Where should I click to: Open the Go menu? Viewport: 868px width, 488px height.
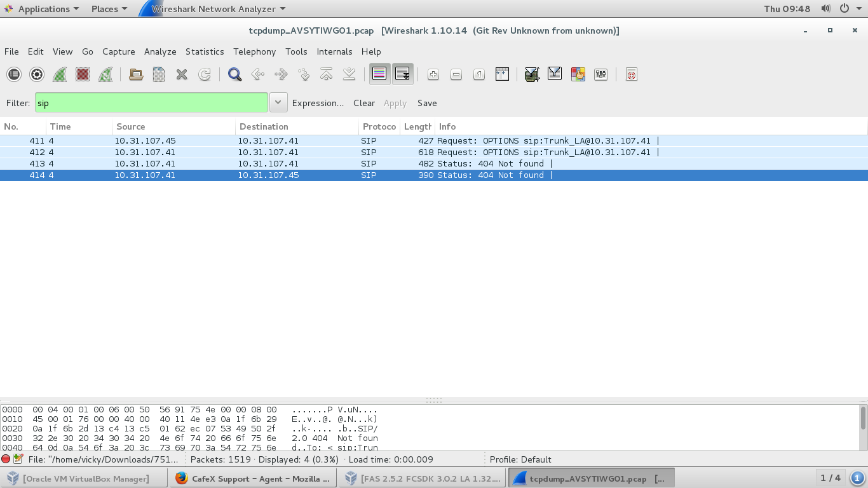tap(88, 51)
